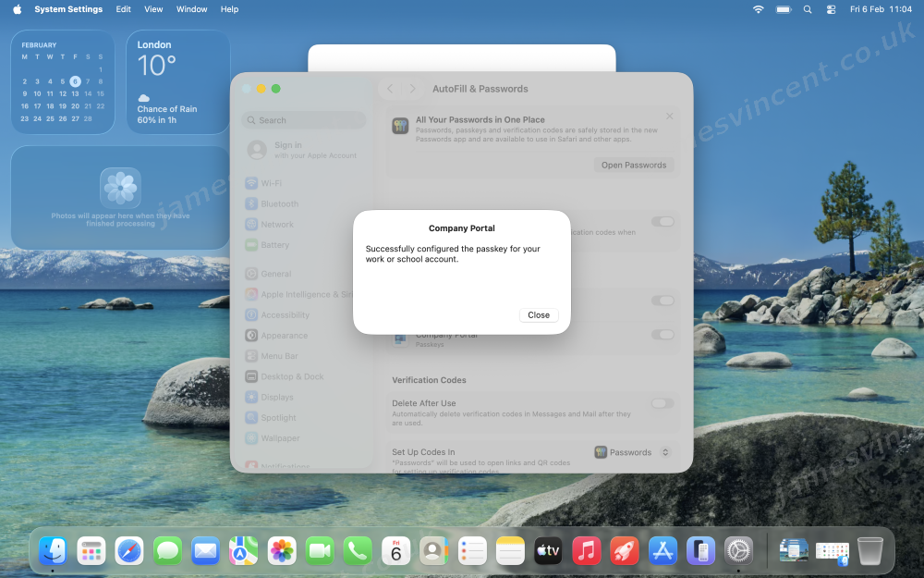
Task: Open the Set Up Codes In dropdown
Action: pyautogui.click(x=633, y=452)
